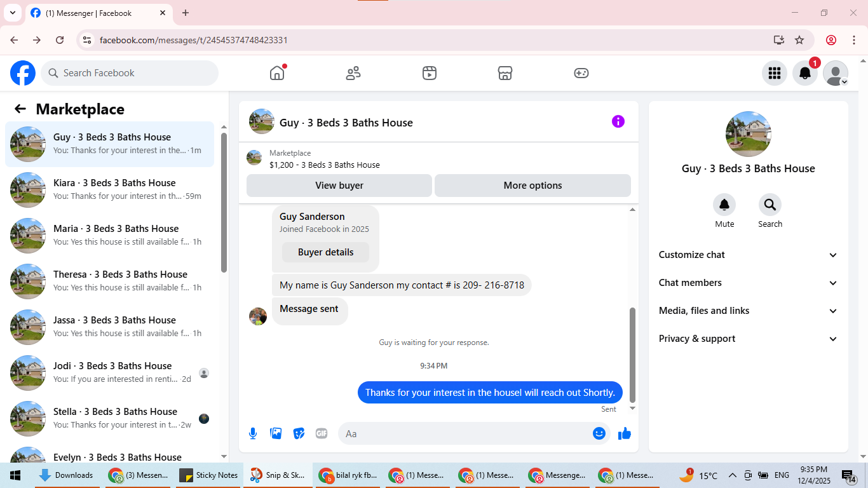Open the Gaming controller icon

pyautogui.click(x=581, y=73)
